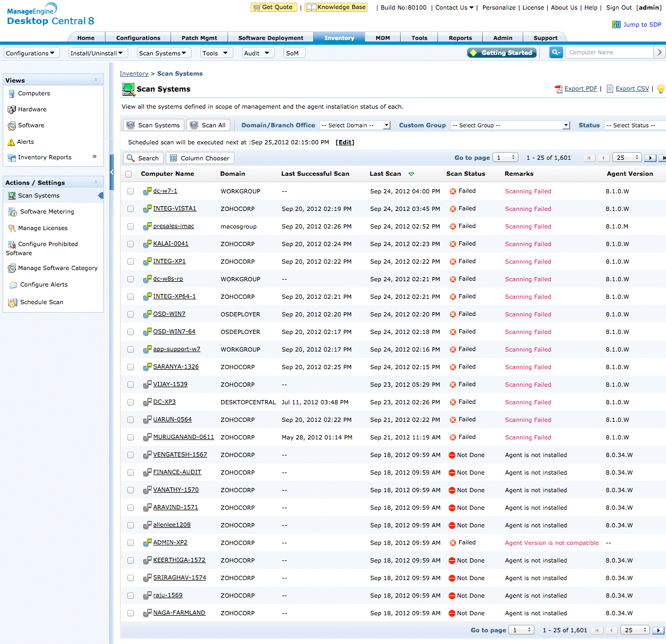Check the box for INTEG-VISTA1

(x=131, y=209)
